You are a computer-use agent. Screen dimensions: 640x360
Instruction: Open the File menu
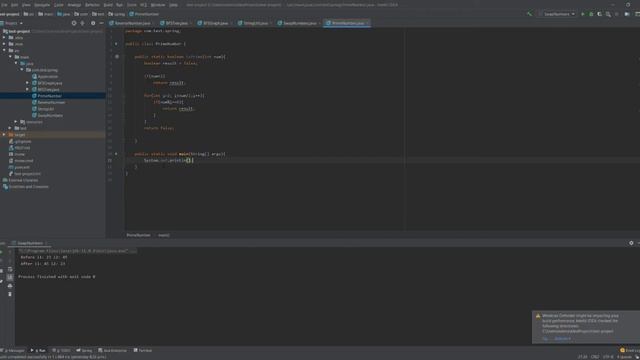tap(4, 5)
